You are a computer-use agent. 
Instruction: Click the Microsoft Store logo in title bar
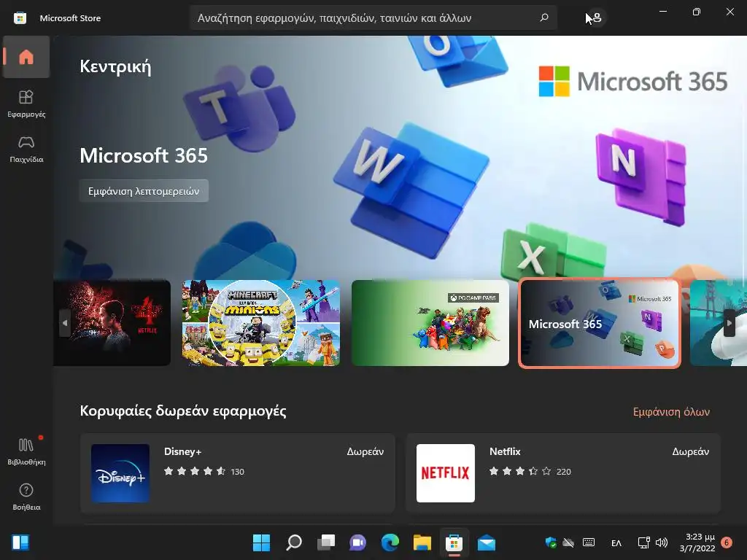20,18
